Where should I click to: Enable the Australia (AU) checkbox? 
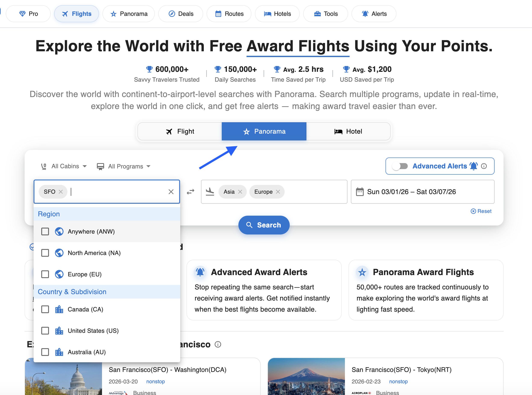point(45,352)
